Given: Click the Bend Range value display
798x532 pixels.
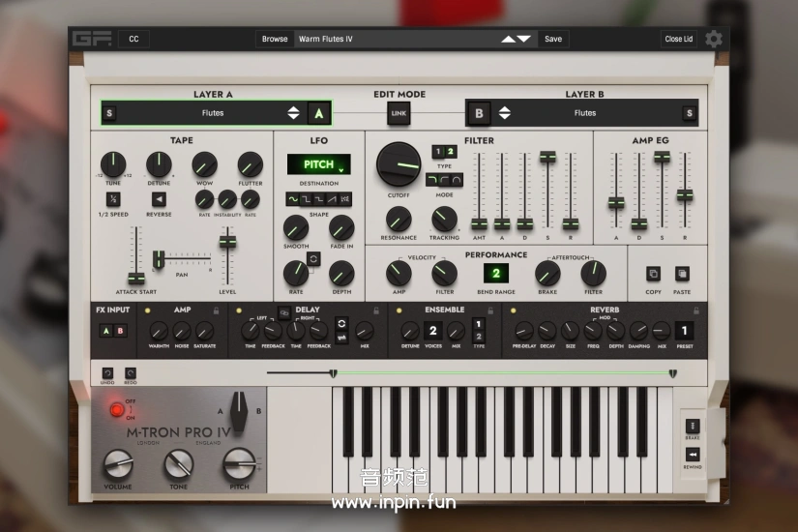Looking at the screenshot, I should click(495, 274).
